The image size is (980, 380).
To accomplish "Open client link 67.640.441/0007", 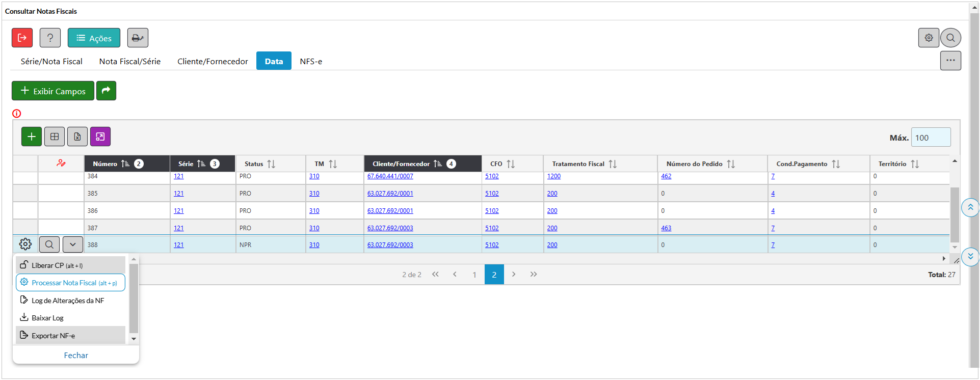I will click(390, 176).
